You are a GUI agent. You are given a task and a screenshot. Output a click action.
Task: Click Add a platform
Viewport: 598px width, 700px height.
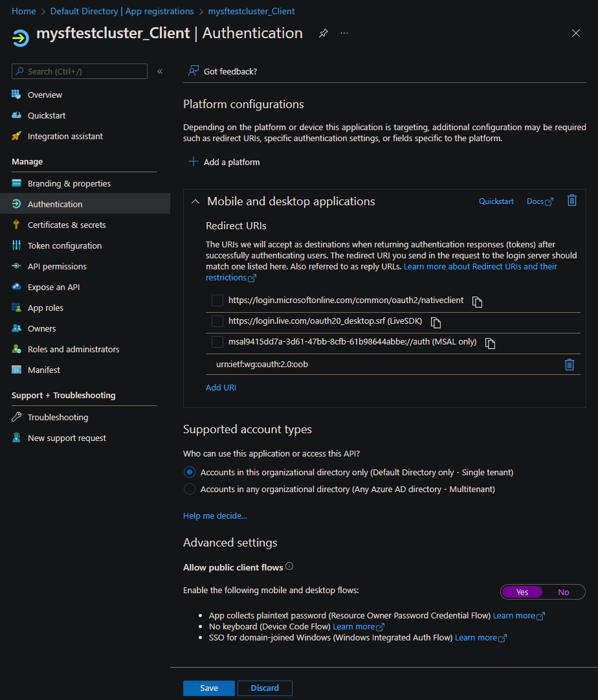224,162
